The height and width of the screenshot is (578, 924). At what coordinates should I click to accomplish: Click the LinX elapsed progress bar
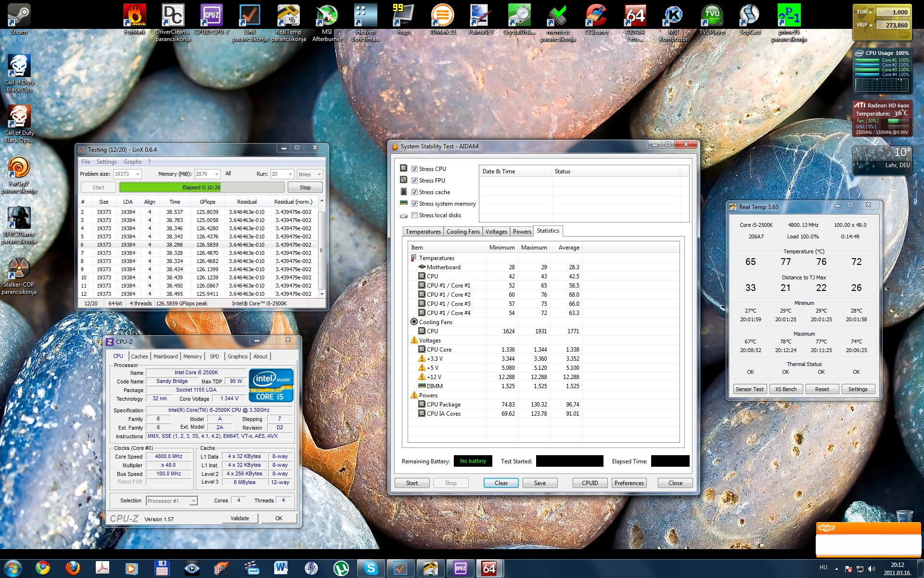coord(201,187)
